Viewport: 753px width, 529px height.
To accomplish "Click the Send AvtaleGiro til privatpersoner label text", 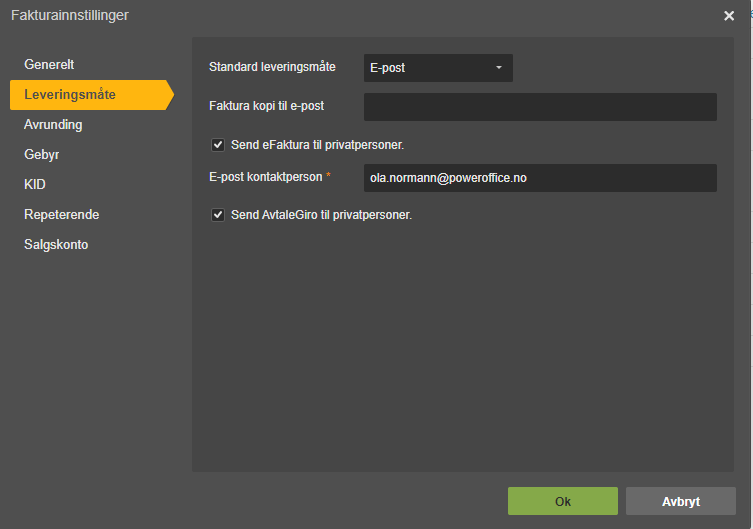I will pyautogui.click(x=321, y=215).
